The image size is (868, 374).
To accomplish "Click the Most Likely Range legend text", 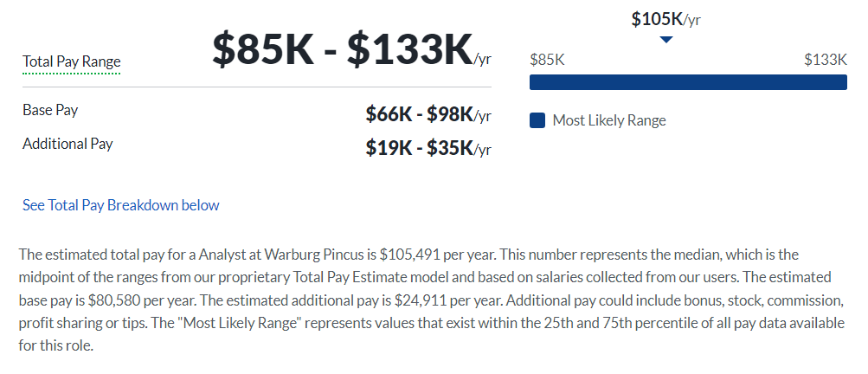I will tap(609, 120).
